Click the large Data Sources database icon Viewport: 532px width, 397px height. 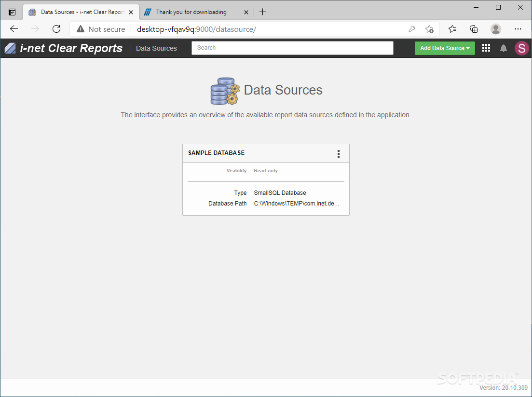pyautogui.click(x=225, y=91)
